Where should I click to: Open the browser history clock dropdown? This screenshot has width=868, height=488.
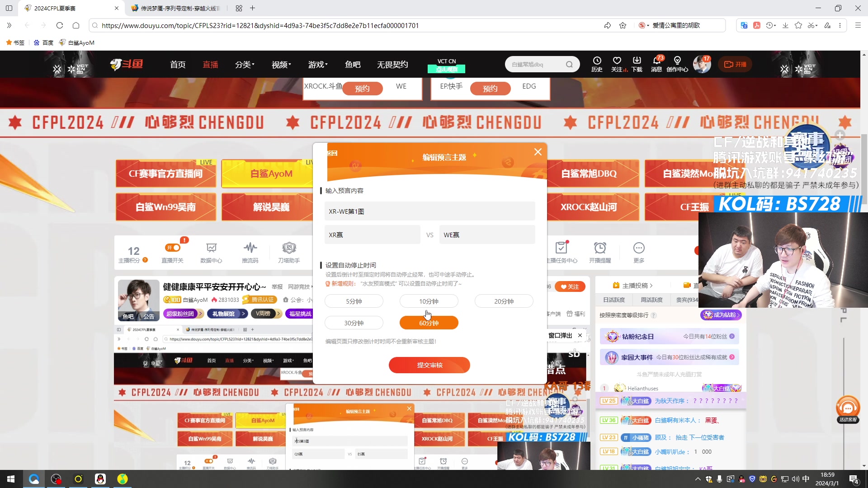[771, 25]
